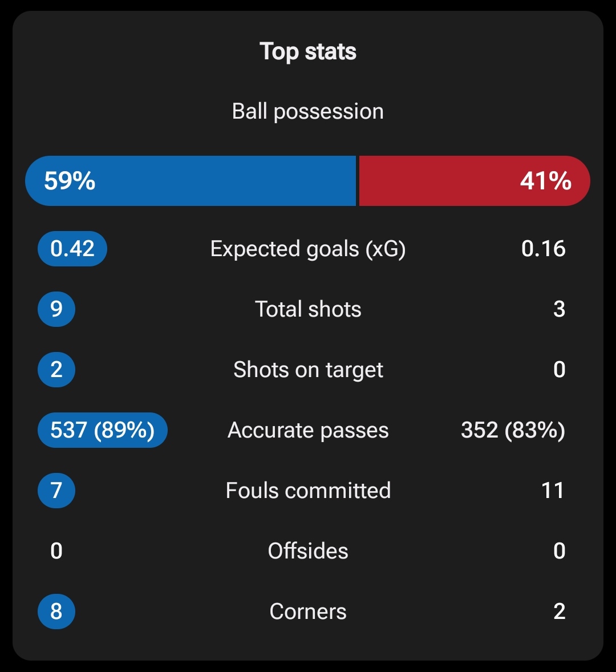Select the Total shots label

click(308, 309)
